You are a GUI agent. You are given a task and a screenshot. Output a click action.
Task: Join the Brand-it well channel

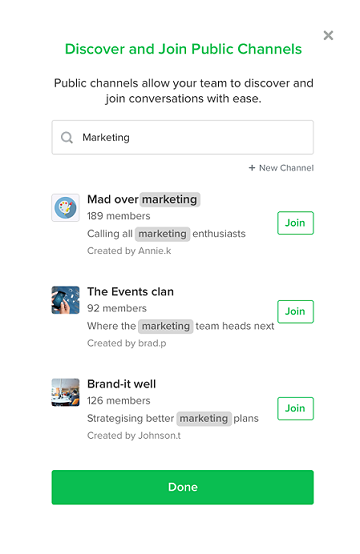pos(295,408)
